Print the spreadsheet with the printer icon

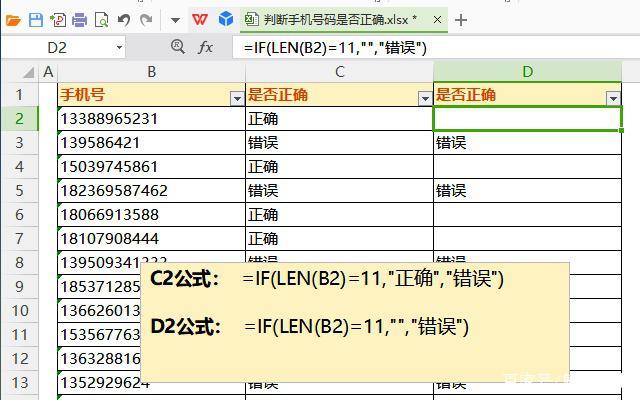[80, 20]
